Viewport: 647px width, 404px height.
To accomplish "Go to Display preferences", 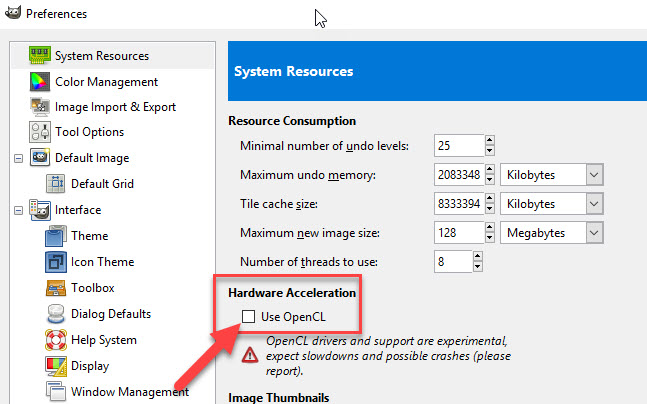I will coord(92,366).
